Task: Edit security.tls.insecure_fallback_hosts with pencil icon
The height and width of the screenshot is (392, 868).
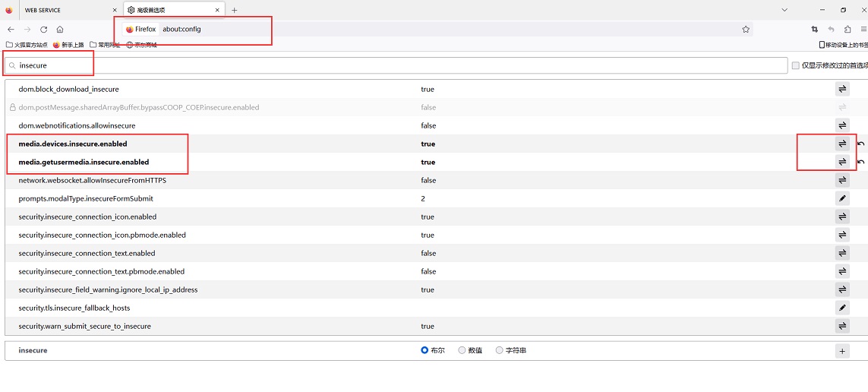Action: pyautogui.click(x=842, y=308)
